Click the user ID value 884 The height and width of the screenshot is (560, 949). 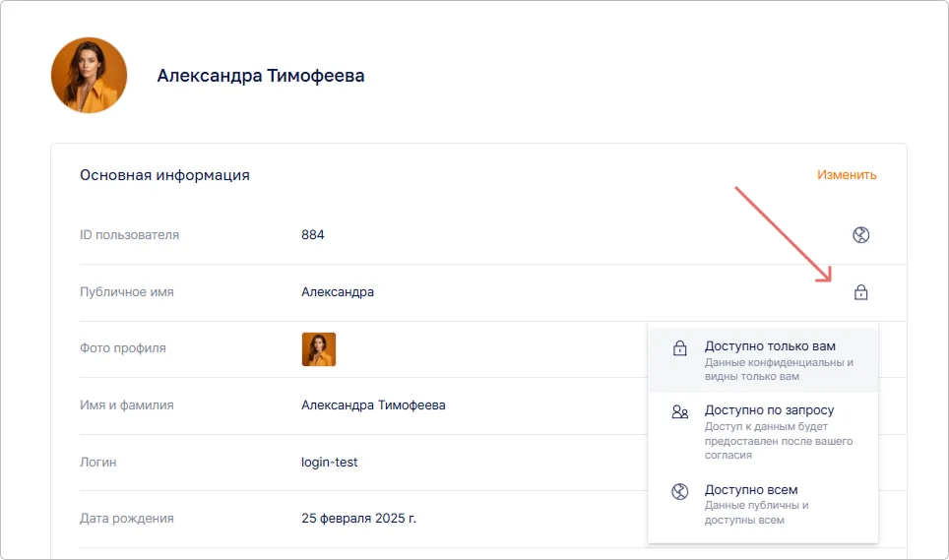(312, 235)
